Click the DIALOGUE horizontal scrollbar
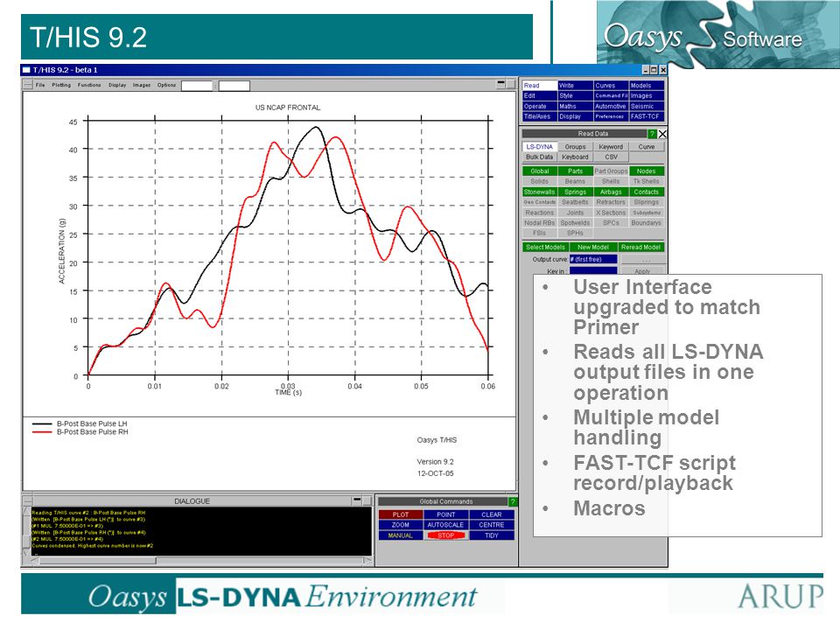 coord(201,560)
